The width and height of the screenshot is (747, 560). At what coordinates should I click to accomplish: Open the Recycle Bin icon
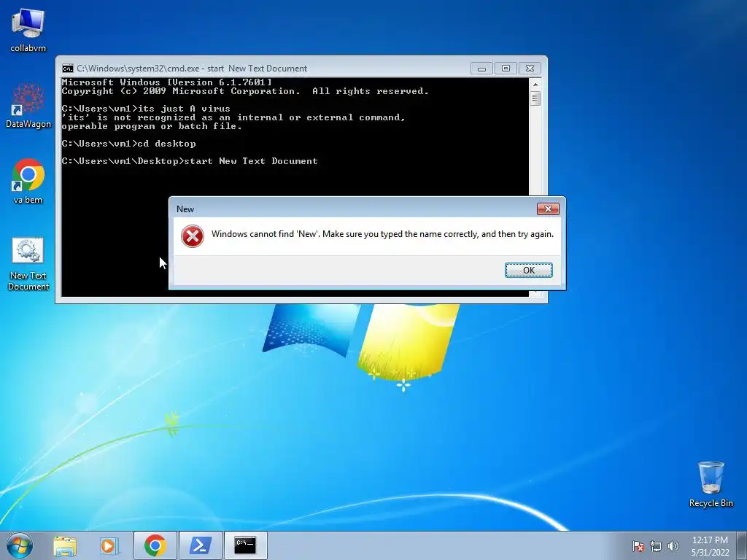pos(711,484)
